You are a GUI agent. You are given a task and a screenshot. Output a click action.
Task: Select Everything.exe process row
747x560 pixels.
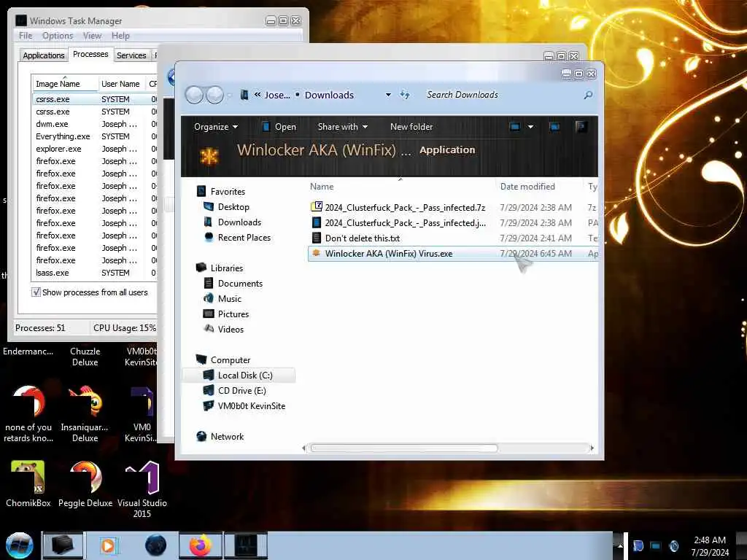click(x=94, y=136)
